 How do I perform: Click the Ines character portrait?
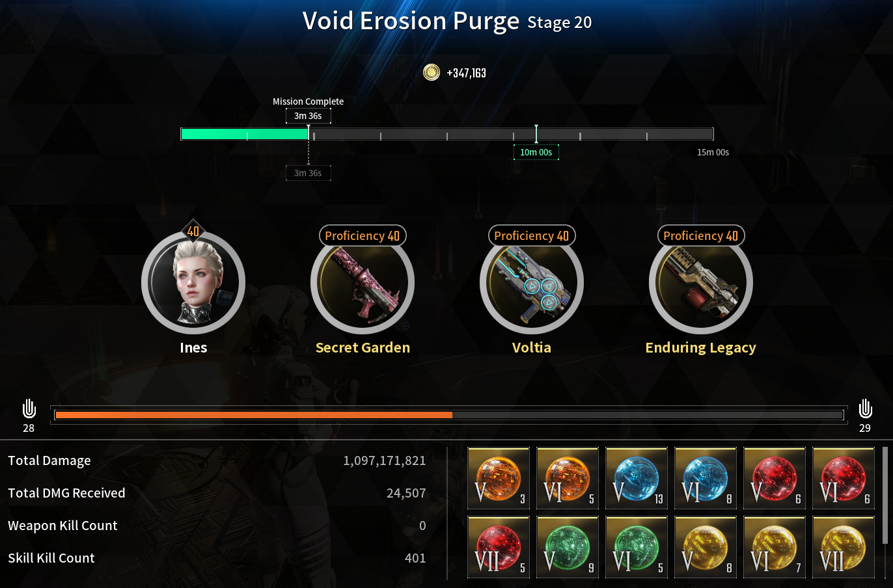pyautogui.click(x=193, y=282)
